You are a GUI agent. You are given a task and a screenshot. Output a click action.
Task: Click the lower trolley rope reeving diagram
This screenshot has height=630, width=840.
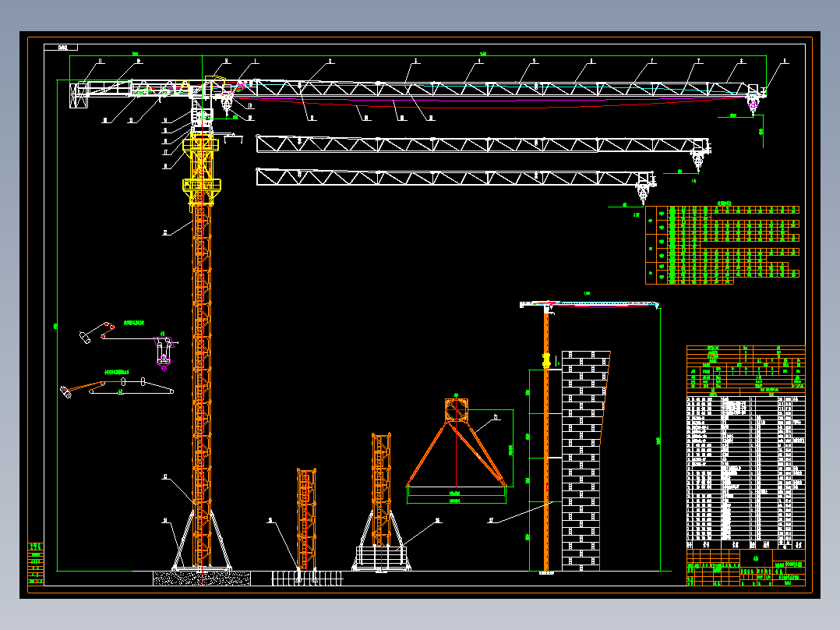[117, 387]
